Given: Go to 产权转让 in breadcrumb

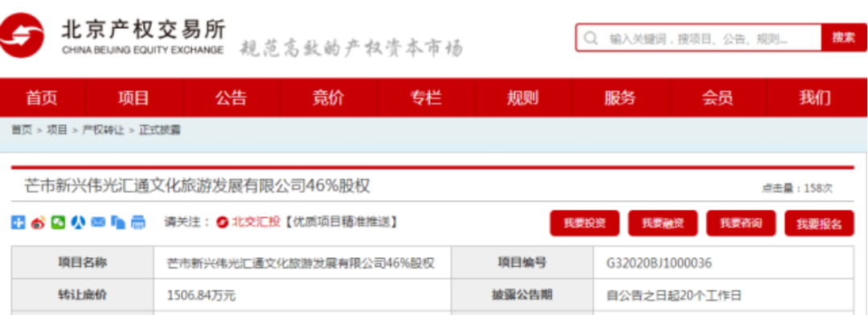Looking at the screenshot, I should (x=103, y=130).
